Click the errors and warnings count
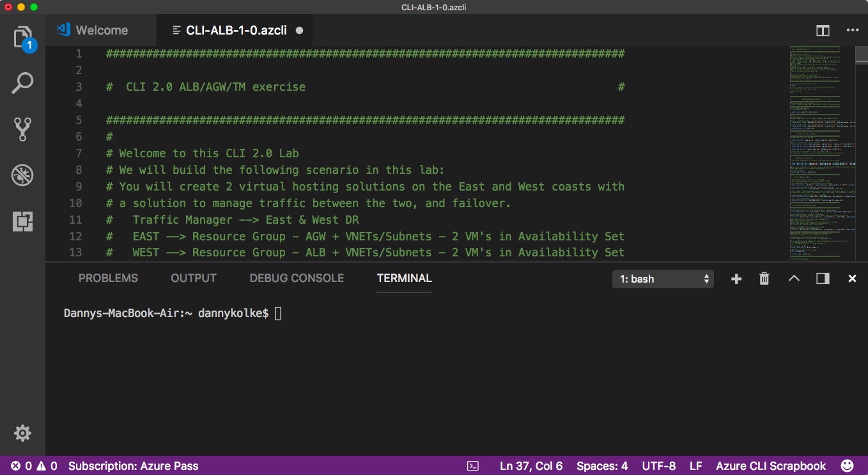This screenshot has width=868, height=475. (x=34, y=466)
